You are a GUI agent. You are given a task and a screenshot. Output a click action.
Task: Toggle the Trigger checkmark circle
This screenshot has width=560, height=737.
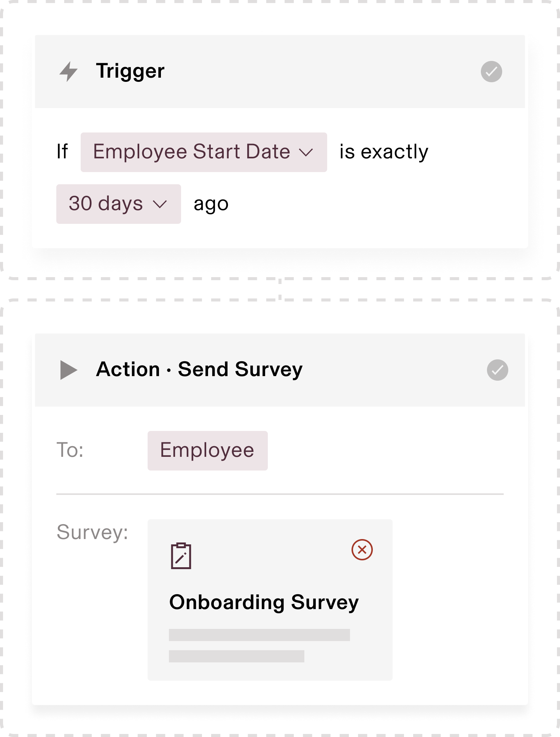[491, 71]
